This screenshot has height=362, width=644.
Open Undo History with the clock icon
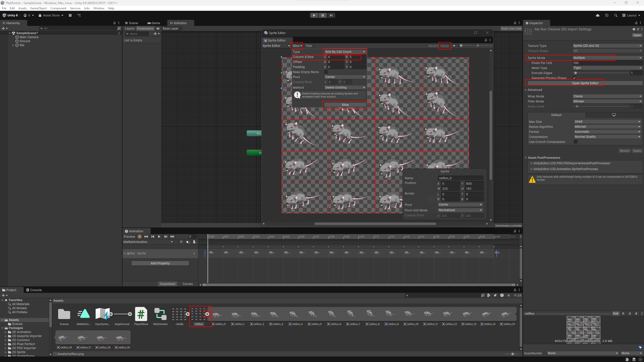[607, 15]
